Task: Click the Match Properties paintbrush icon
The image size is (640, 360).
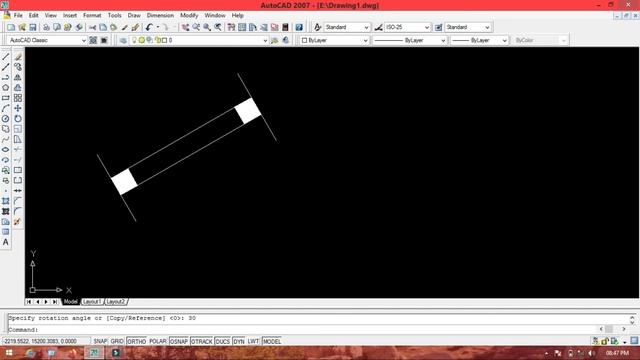Action: 135,27
